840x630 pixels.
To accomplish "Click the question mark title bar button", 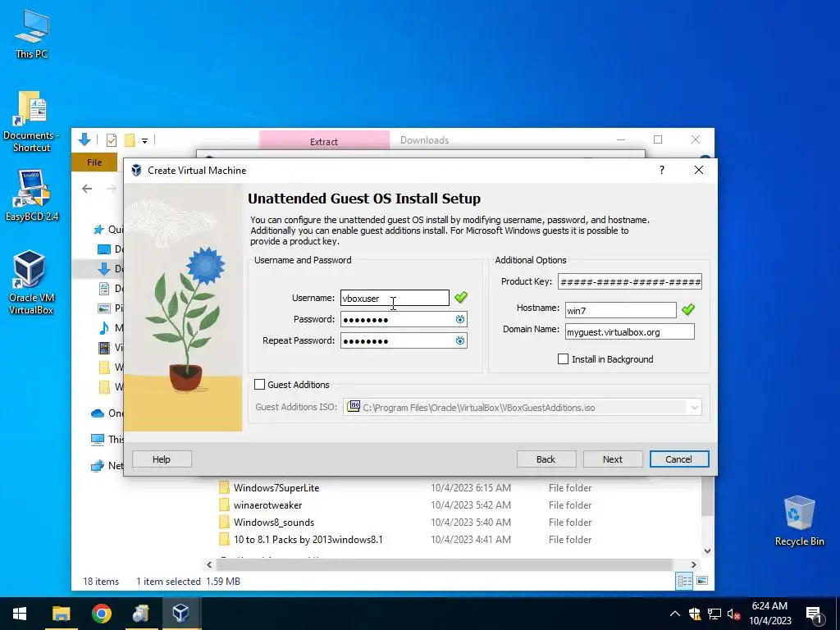I will (x=662, y=170).
